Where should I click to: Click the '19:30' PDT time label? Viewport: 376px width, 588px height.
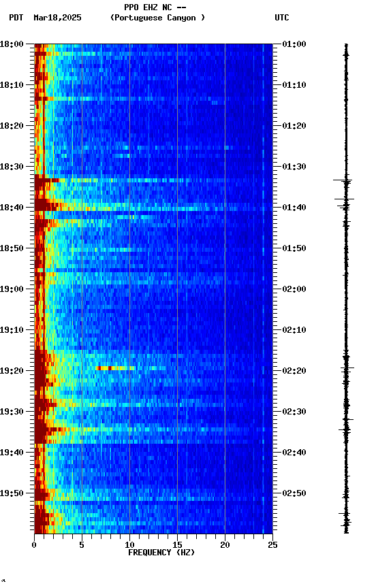coord(12,412)
